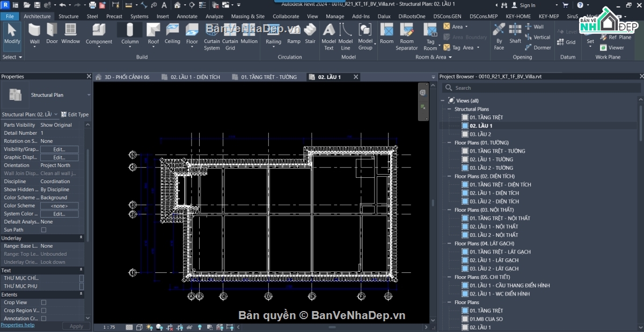Toggle the Annotation Crop checkbox

tap(44, 319)
